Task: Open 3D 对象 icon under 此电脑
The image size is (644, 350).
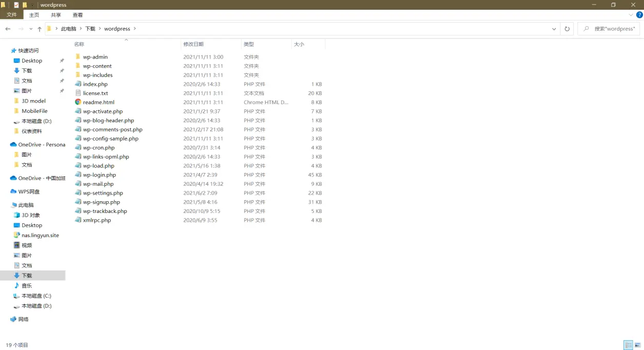Action: (16, 216)
